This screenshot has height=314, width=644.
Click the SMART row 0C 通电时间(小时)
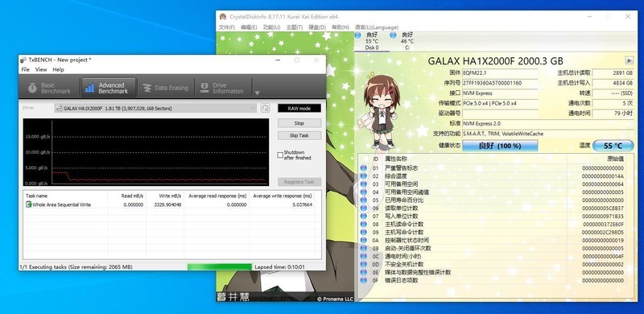(493, 256)
